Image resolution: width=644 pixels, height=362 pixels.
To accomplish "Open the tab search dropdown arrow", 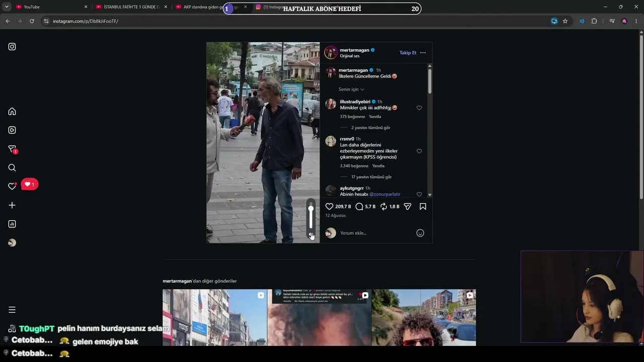I will pyautogui.click(x=7, y=7).
